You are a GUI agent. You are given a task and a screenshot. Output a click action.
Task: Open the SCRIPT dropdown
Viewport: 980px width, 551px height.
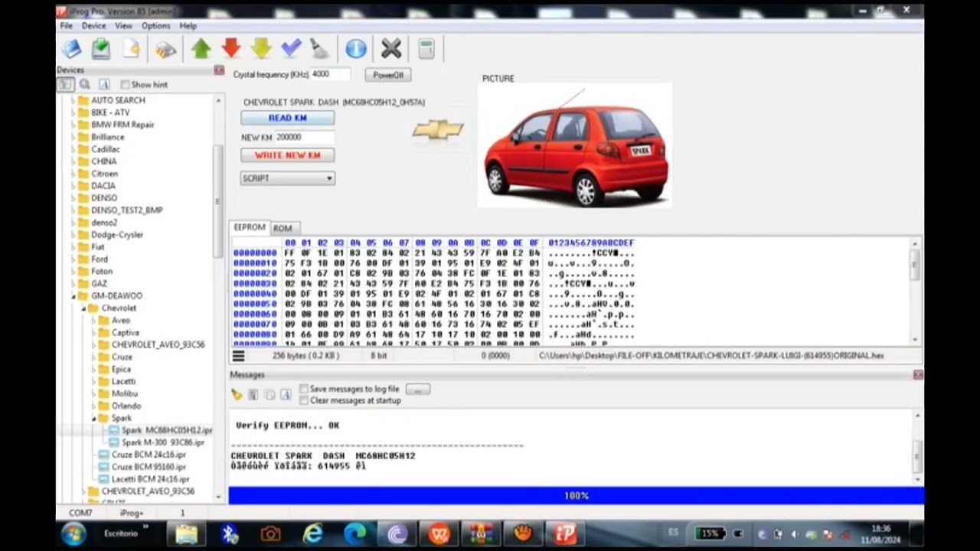[287, 178]
